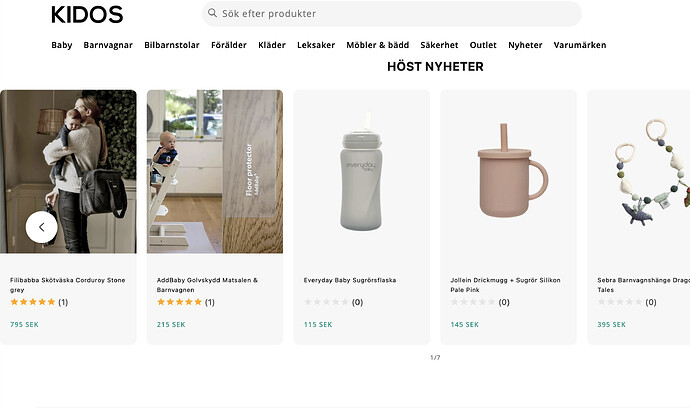Open the Möbler & bädd menu
This screenshot has height=408, width=690.
(378, 45)
